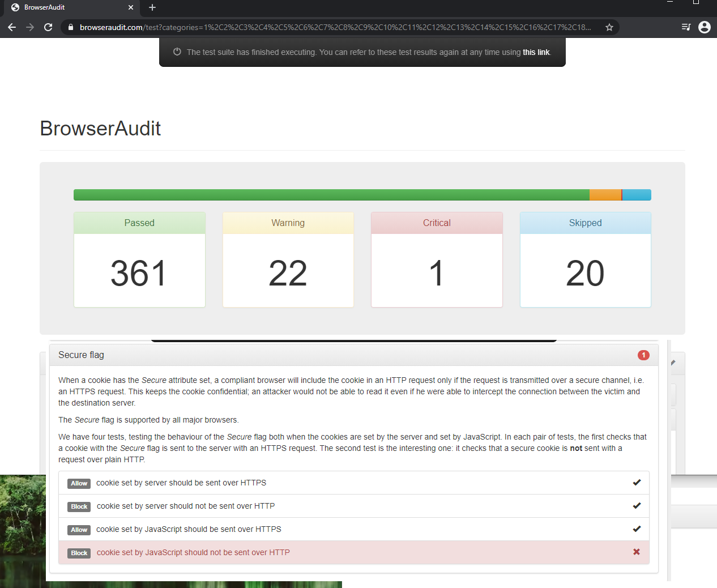Image resolution: width=717 pixels, height=588 pixels.
Task: Maximize the browser window
Action: coord(696,2)
